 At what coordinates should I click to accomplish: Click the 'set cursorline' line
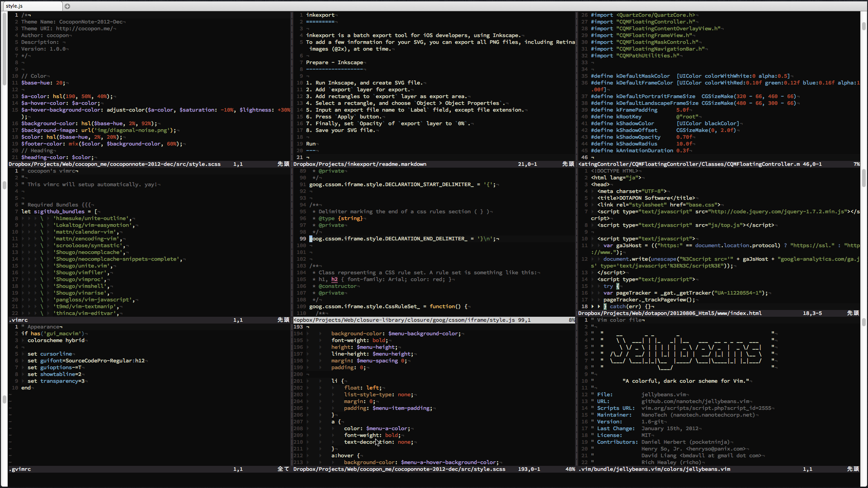pos(50,354)
